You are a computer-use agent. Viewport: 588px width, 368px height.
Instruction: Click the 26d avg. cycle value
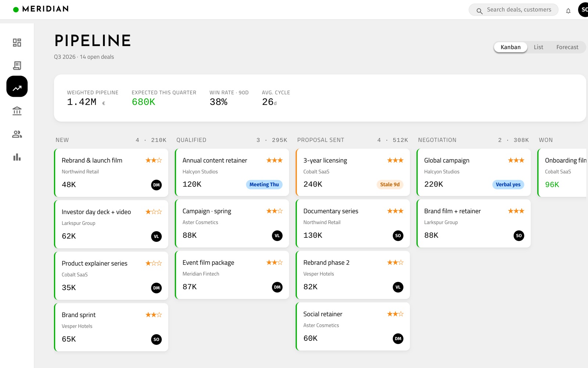click(269, 102)
